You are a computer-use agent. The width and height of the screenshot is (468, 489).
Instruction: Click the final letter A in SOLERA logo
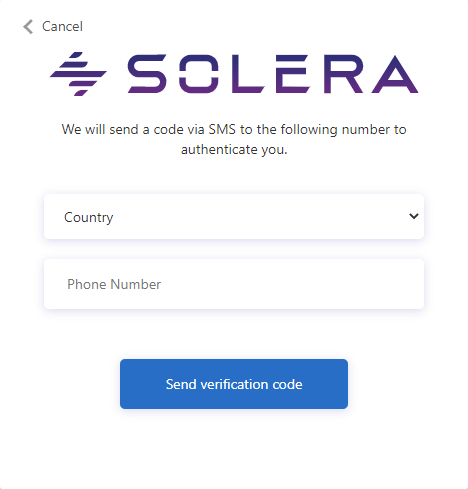(x=395, y=74)
